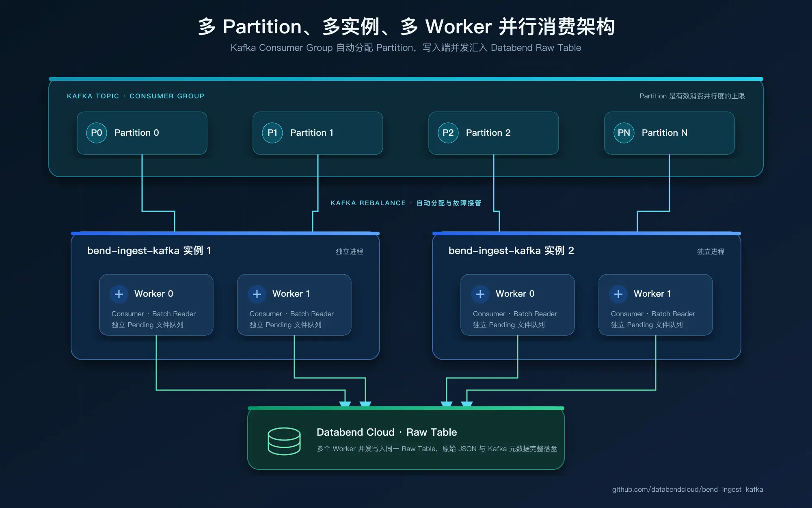Image resolution: width=812 pixels, height=508 pixels.
Task: Click 'Worker 0' title in 实例 1
Action: (154, 294)
